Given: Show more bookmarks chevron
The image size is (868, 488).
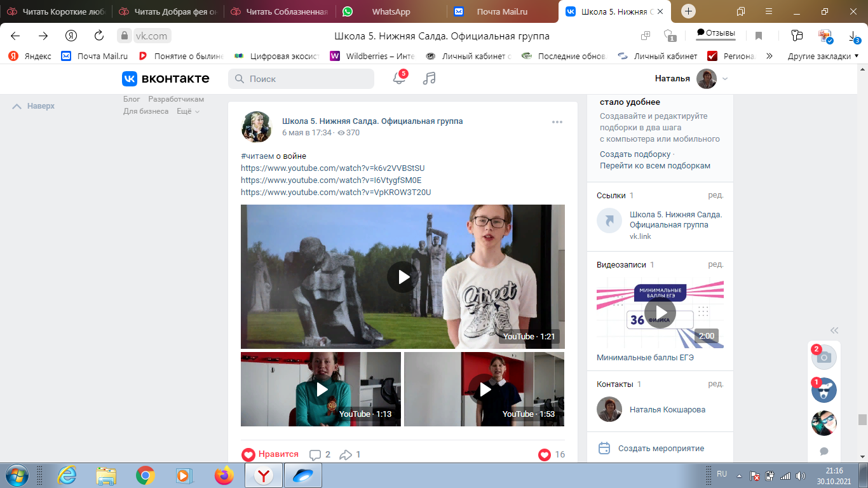Looking at the screenshot, I should pyautogui.click(x=770, y=56).
